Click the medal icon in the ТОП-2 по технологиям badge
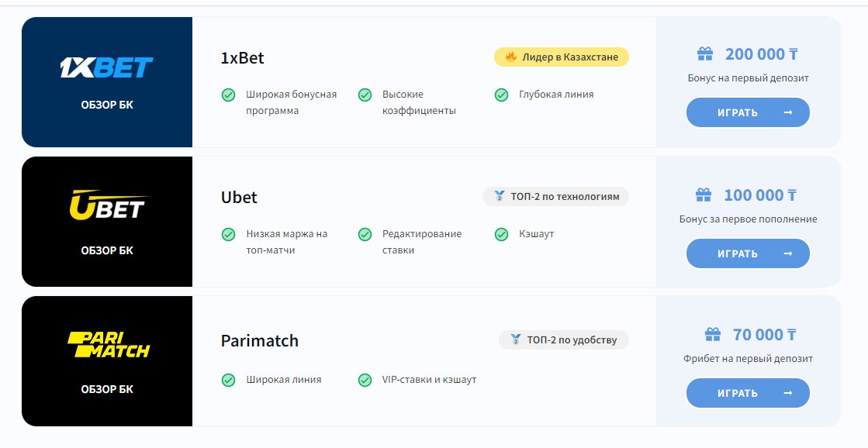This screenshot has height=448, width=868. [498, 197]
